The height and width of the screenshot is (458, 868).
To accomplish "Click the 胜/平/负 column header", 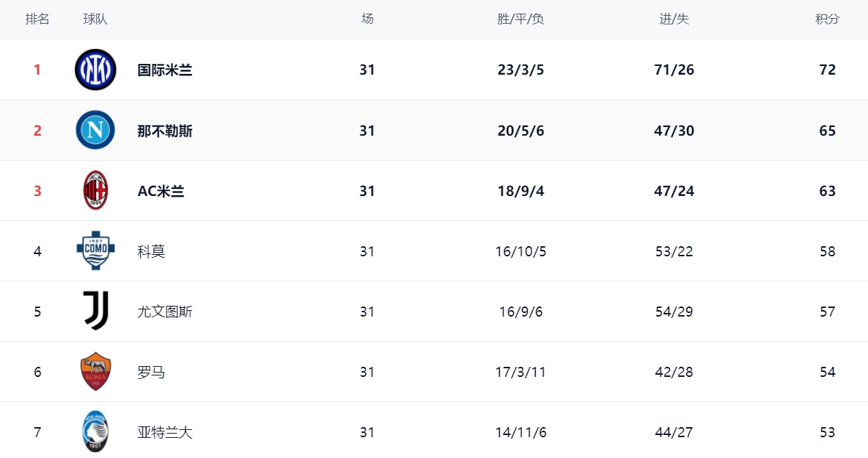I will tap(521, 19).
